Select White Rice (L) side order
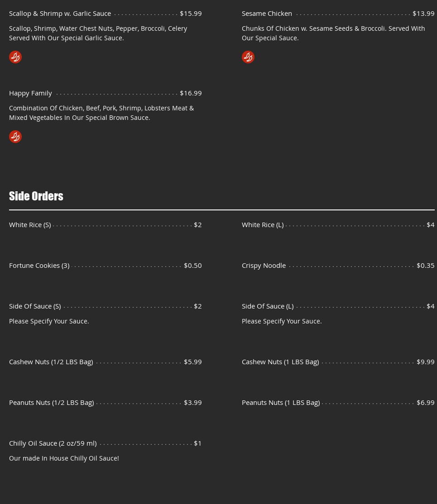This screenshot has width=437, height=504. [263, 225]
